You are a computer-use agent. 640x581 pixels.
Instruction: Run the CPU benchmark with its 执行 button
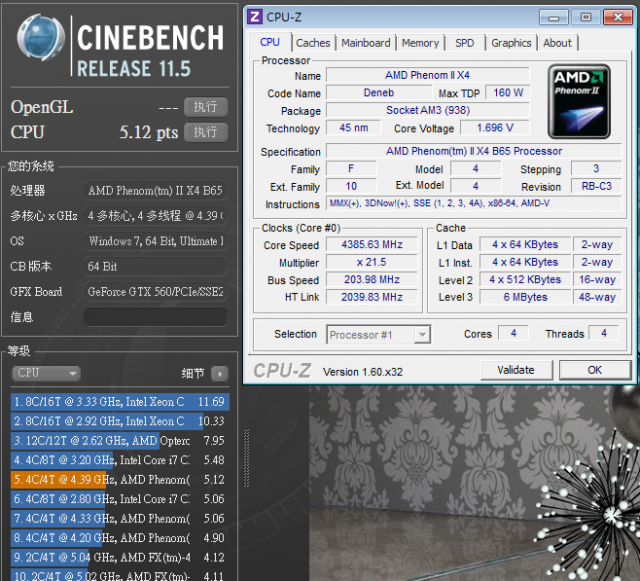[206, 132]
